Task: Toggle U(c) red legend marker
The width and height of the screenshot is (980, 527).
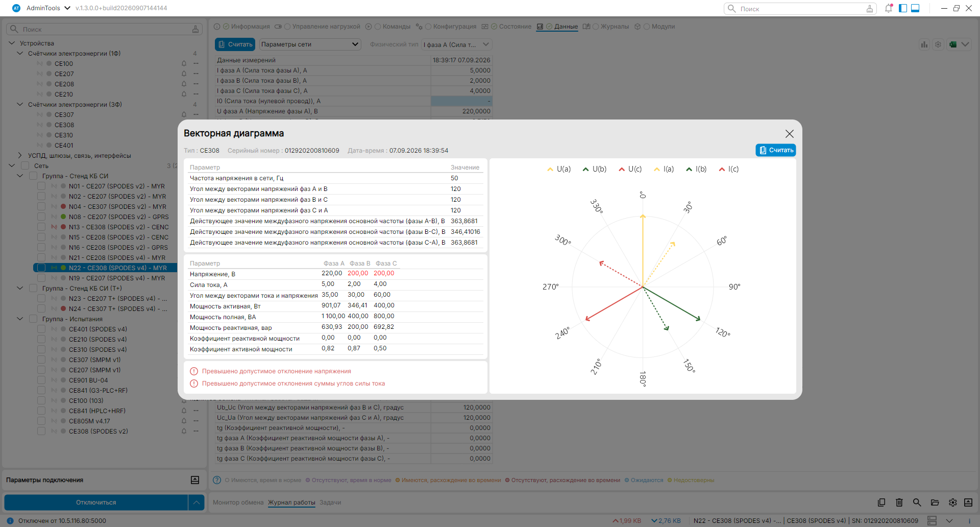Action: point(622,170)
